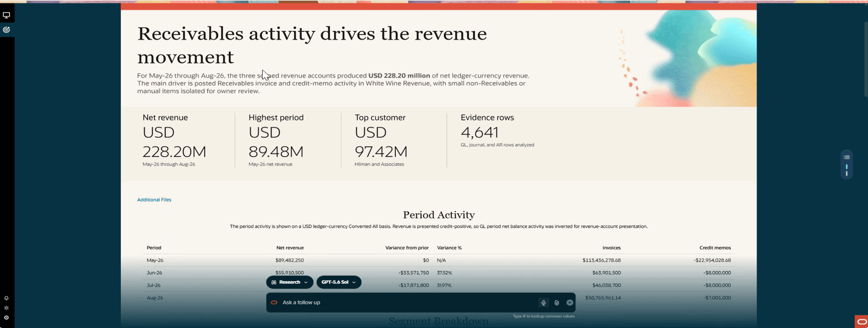Click the Invoices column header
This screenshot has width=868, height=328.
pyautogui.click(x=612, y=248)
